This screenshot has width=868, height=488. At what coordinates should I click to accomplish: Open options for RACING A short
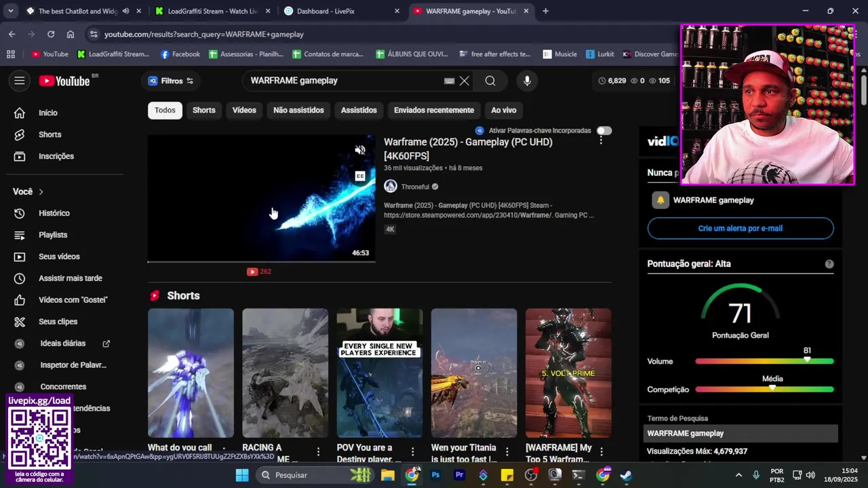pos(318,451)
